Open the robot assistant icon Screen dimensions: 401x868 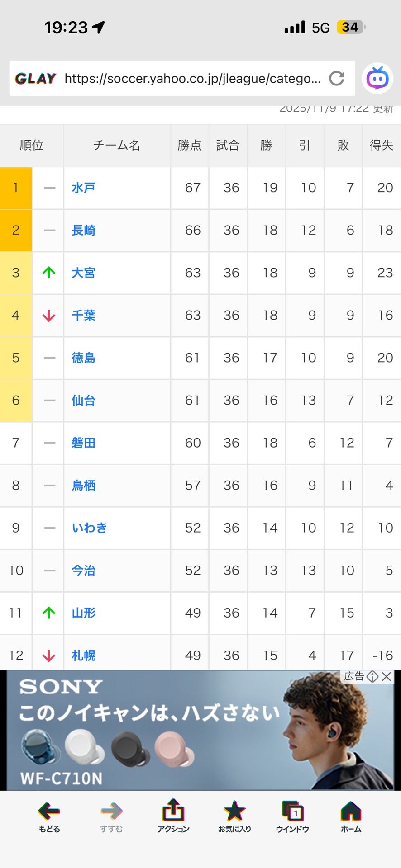point(377,79)
